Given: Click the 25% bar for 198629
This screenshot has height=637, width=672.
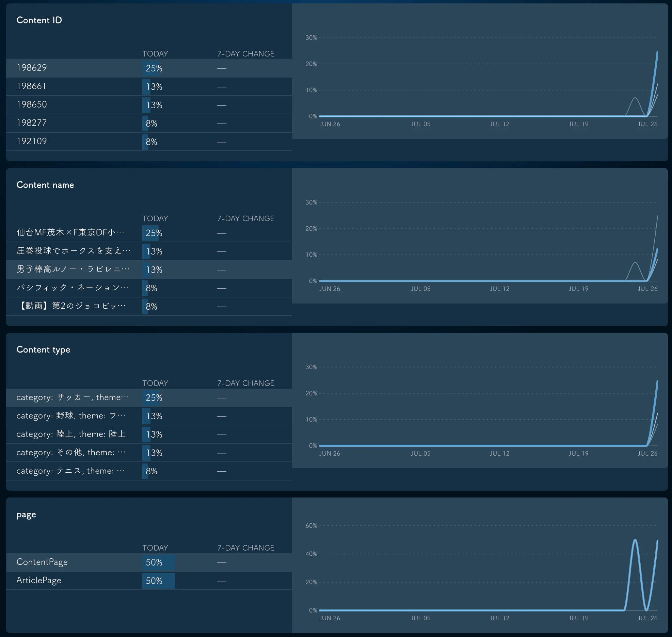Looking at the screenshot, I should [x=150, y=68].
